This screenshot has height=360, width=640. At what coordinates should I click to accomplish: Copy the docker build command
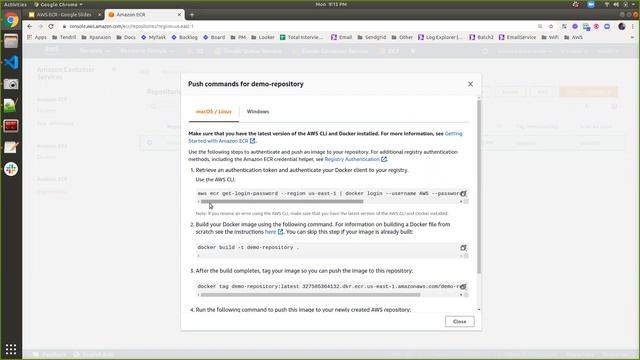pos(463,248)
